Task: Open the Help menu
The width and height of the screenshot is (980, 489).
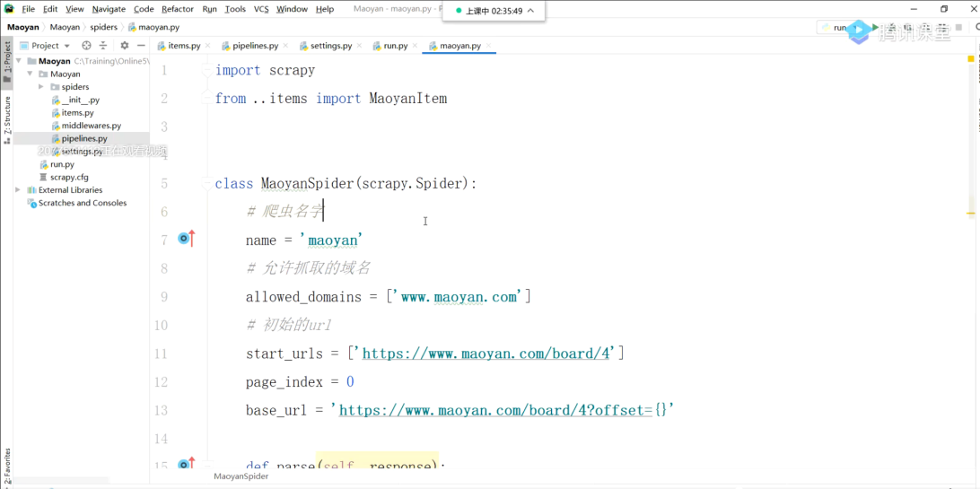Action: coord(324,9)
